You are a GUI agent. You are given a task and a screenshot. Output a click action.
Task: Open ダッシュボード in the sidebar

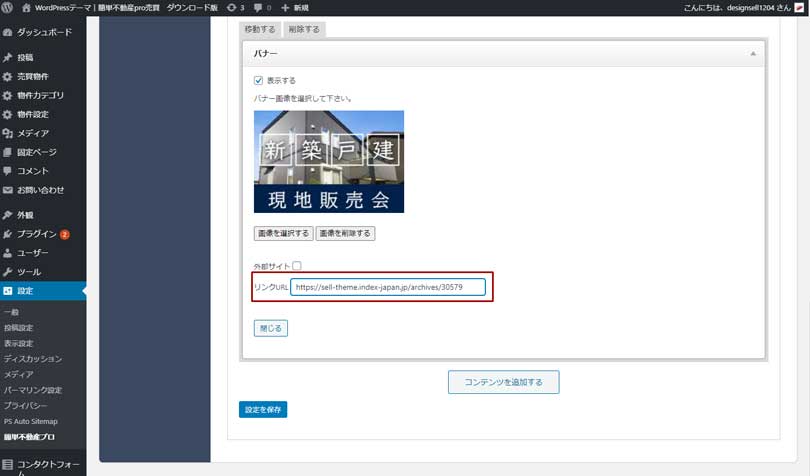click(x=43, y=32)
